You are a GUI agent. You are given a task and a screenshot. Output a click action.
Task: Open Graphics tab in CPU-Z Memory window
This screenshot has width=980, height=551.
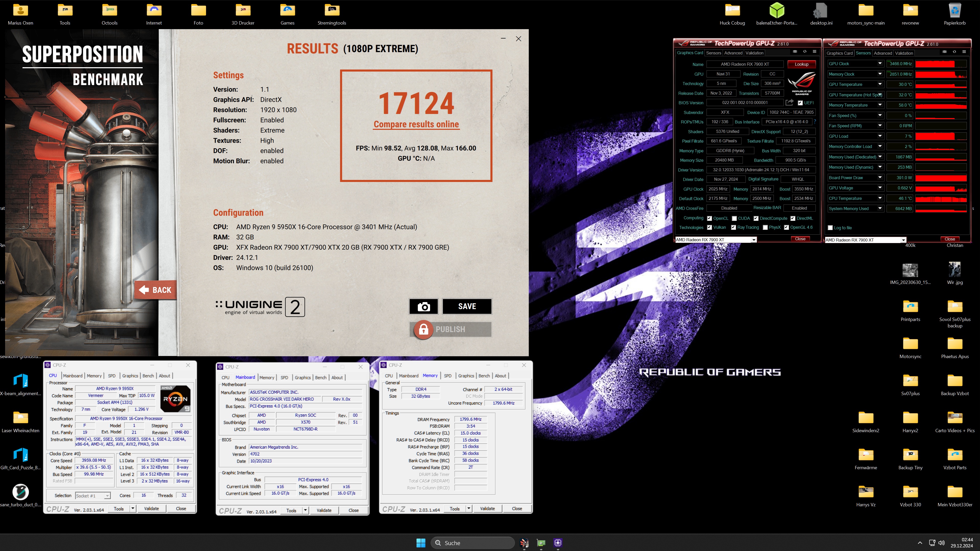[466, 376]
